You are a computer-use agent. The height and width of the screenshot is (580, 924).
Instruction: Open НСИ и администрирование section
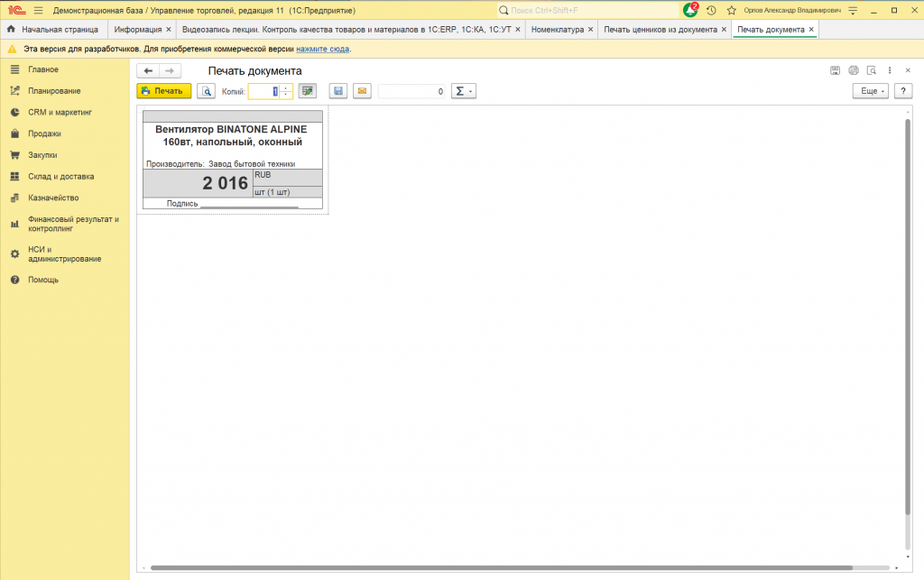pyautogui.click(x=65, y=253)
